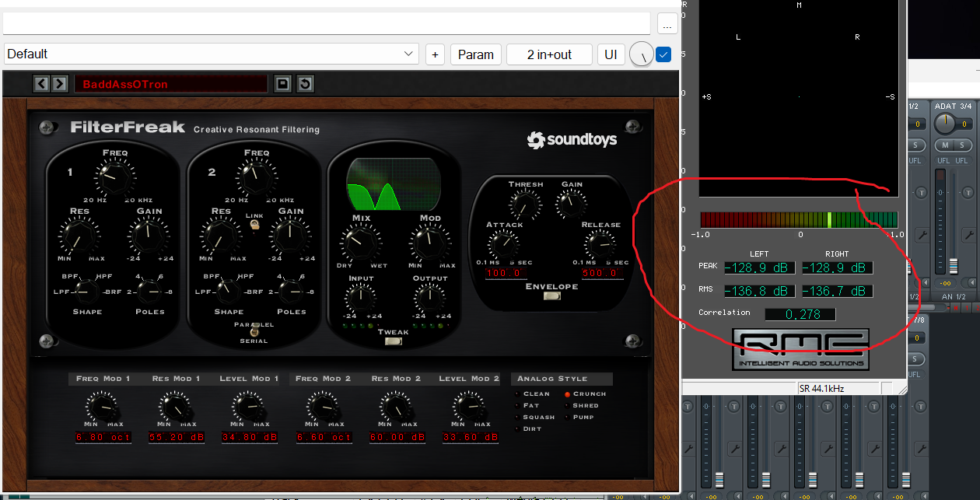Click the undo/revert preset icon
Viewport: 980px width, 500px height.
pyautogui.click(x=305, y=83)
